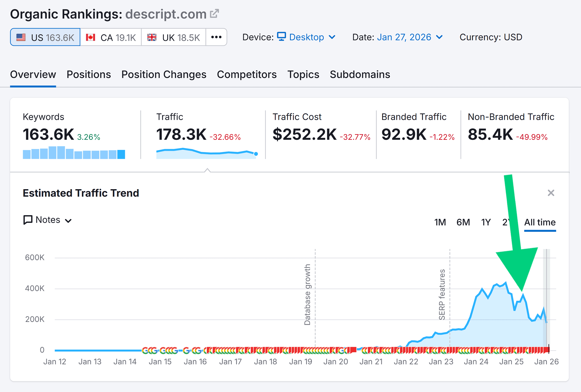Click the desktop monitor device icon
Image resolution: width=581 pixels, height=392 pixels.
(x=281, y=37)
